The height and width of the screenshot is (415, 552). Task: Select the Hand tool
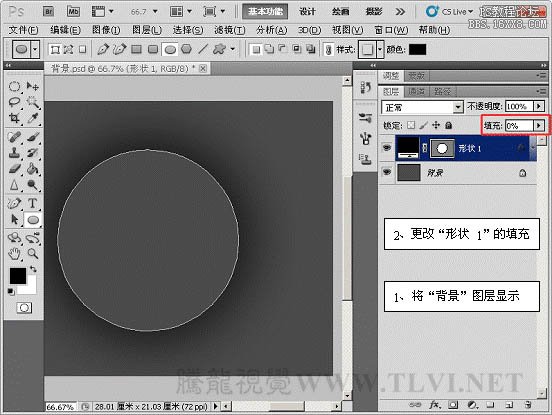(14, 253)
